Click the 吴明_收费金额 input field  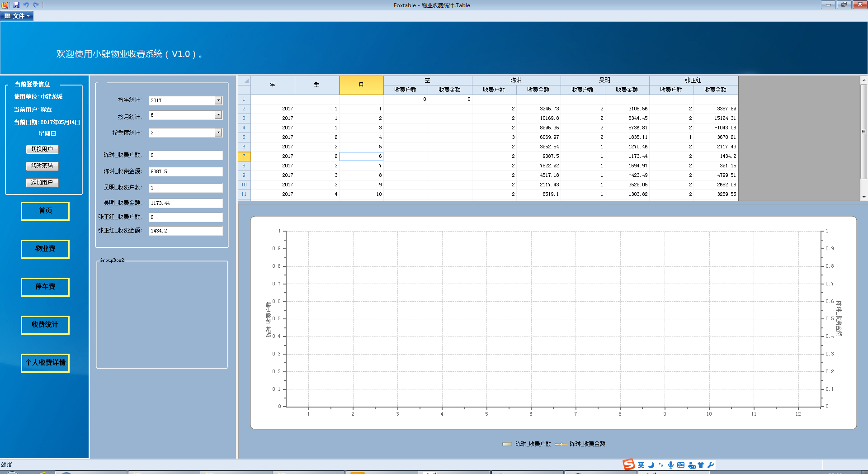tap(186, 203)
